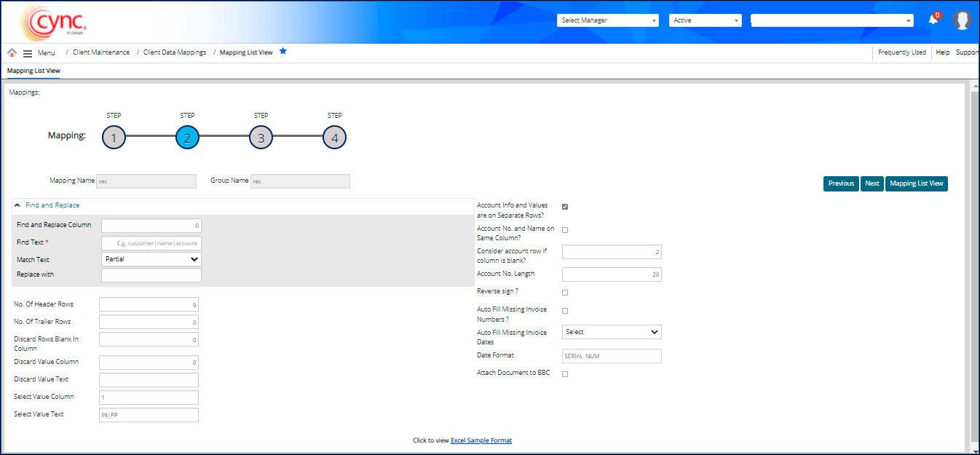Click the Find Text input field
Image resolution: width=980 pixels, height=455 pixels.
click(x=151, y=242)
